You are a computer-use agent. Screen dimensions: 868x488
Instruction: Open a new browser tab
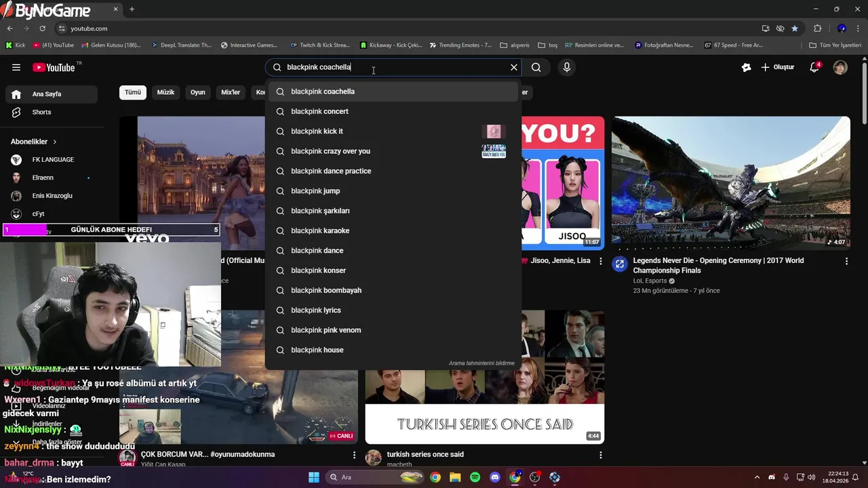click(x=132, y=9)
